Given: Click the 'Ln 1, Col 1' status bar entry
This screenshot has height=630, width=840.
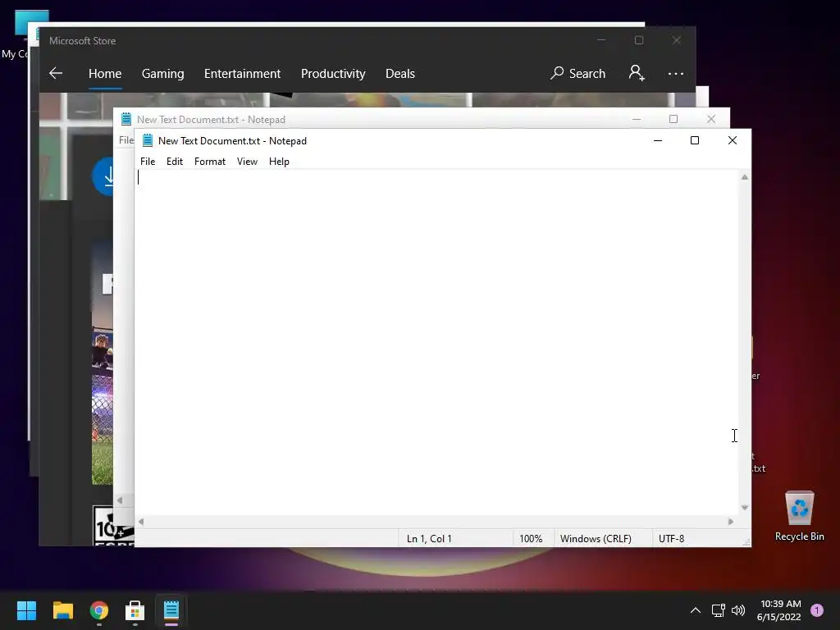Looking at the screenshot, I should [429, 538].
